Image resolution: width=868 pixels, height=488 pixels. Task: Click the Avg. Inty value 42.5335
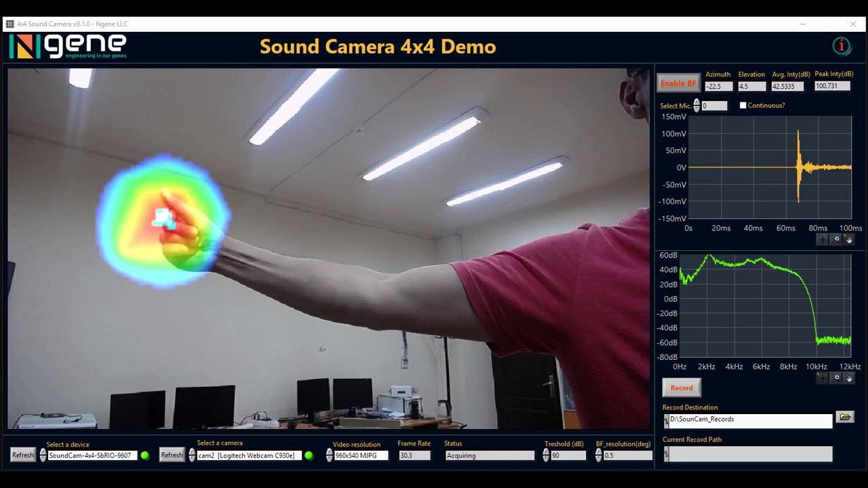pyautogui.click(x=787, y=86)
